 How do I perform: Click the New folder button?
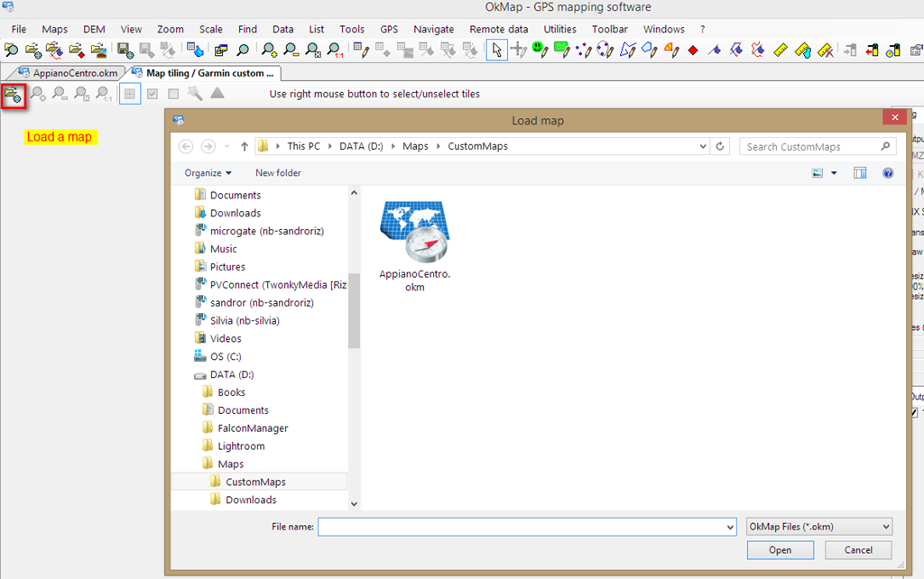click(278, 173)
